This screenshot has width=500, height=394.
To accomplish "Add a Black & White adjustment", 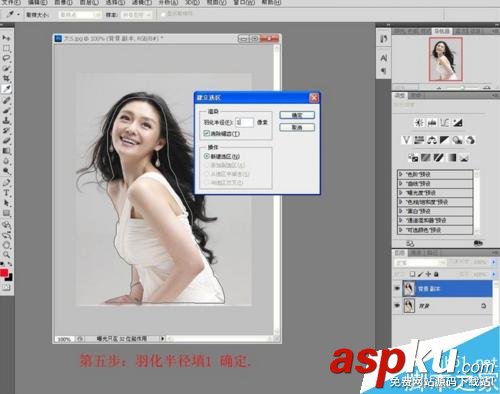I will pyautogui.click(x=444, y=140).
